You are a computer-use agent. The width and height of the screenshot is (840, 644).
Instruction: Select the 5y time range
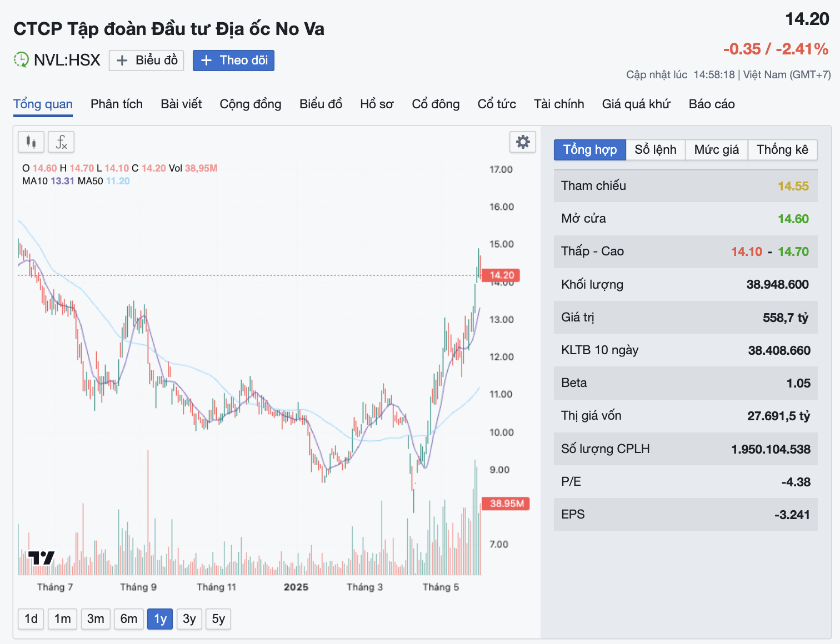[x=218, y=619]
